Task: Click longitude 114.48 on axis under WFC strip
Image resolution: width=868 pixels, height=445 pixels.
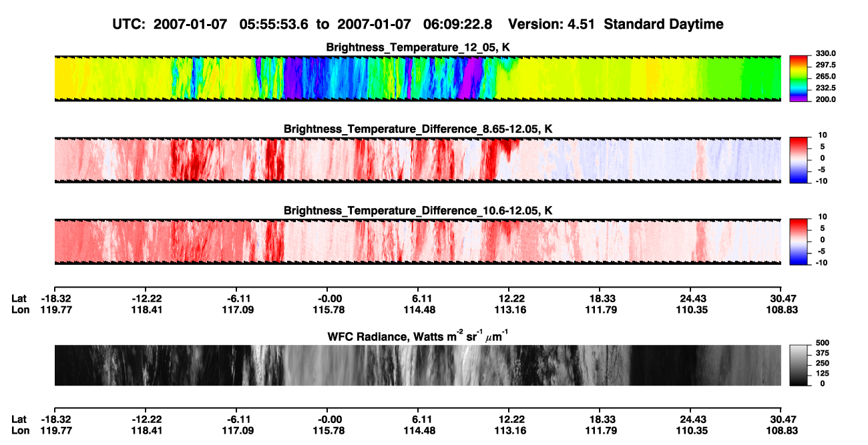Action: [x=418, y=430]
